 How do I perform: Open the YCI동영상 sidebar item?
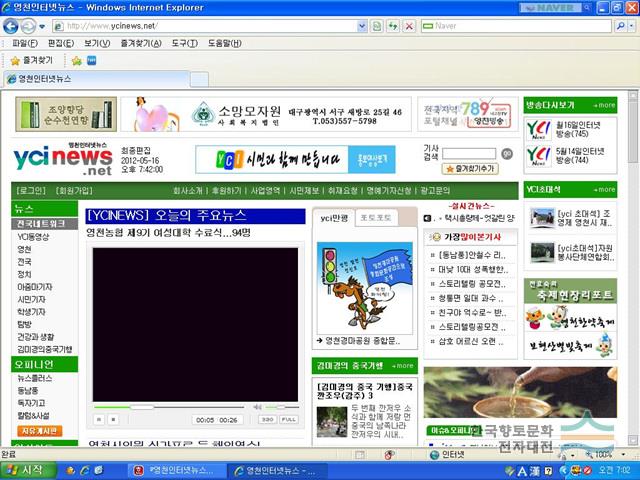(x=33, y=237)
